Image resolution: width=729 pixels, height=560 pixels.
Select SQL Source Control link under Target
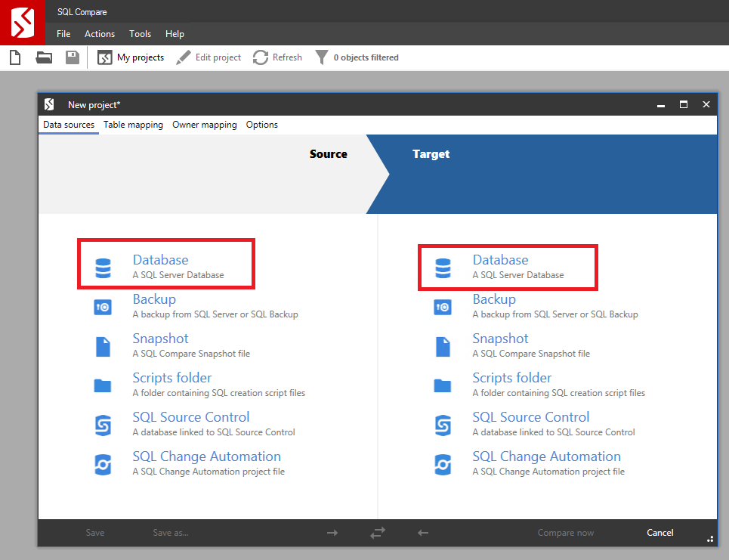click(x=531, y=417)
